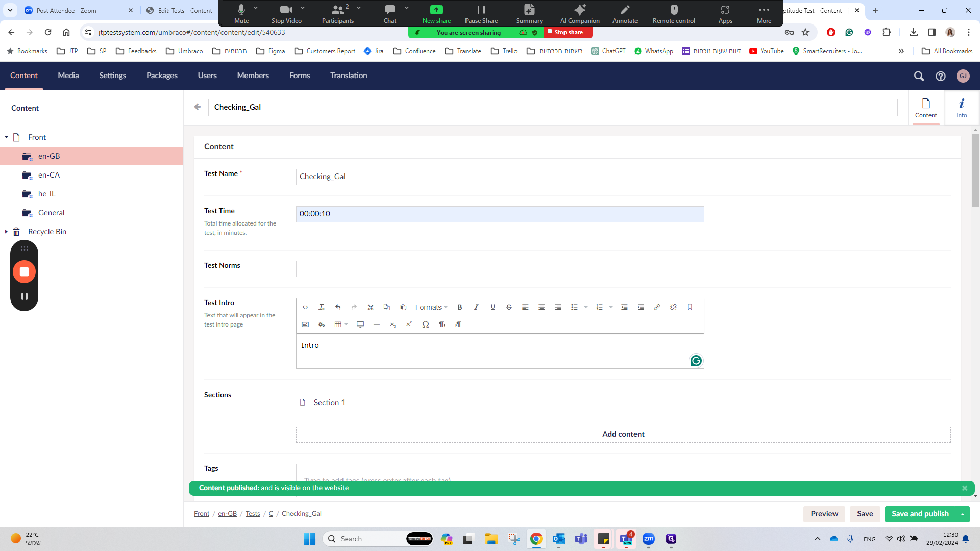The width and height of the screenshot is (980, 551).
Task: Open Zoom Mute audio options arrow
Action: (x=256, y=8)
